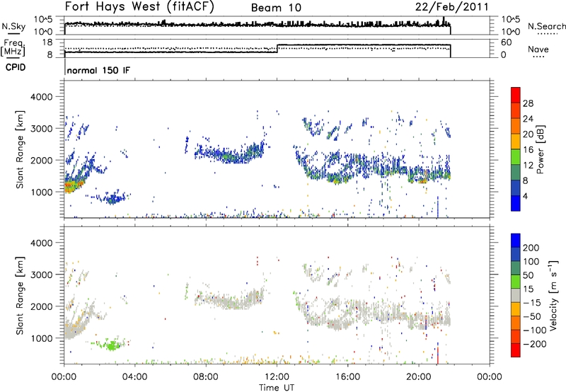
Task: Select the 'N.Sky' legend label
Action: pyautogui.click(x=13, y=26)
